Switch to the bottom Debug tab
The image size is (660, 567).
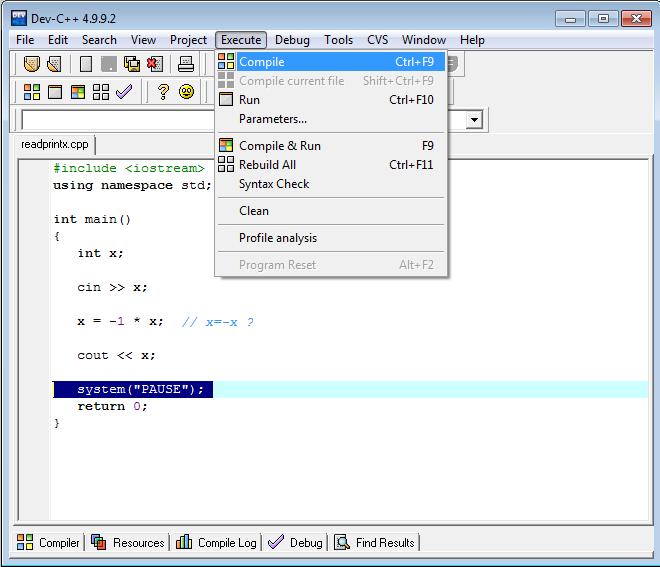pos(295,542)
